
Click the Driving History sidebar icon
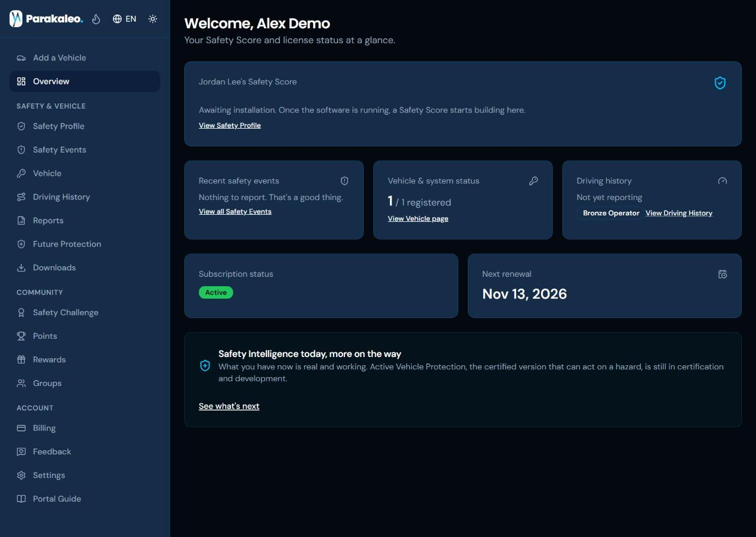tap(21, 197)
